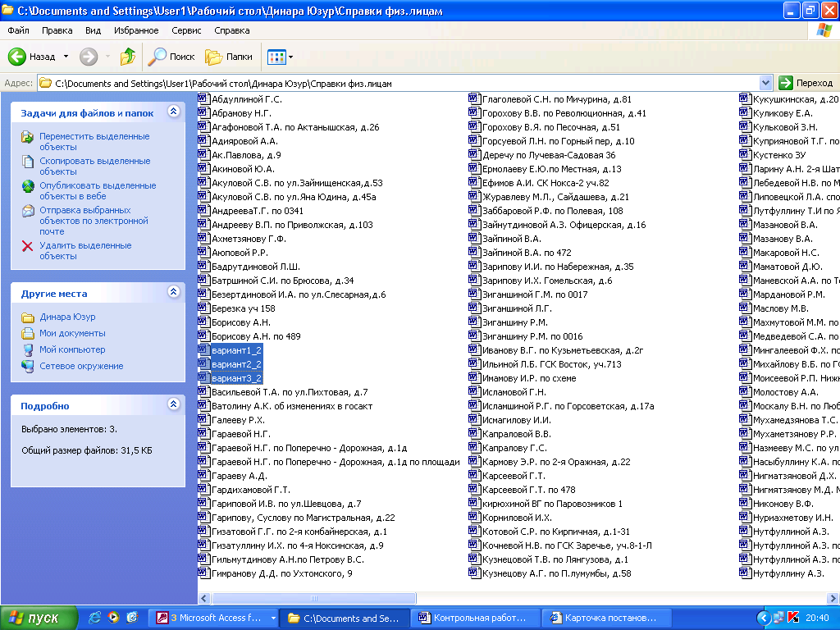
Task: Select file Имамову И.Р. по схеме
Action: (529, 378)
